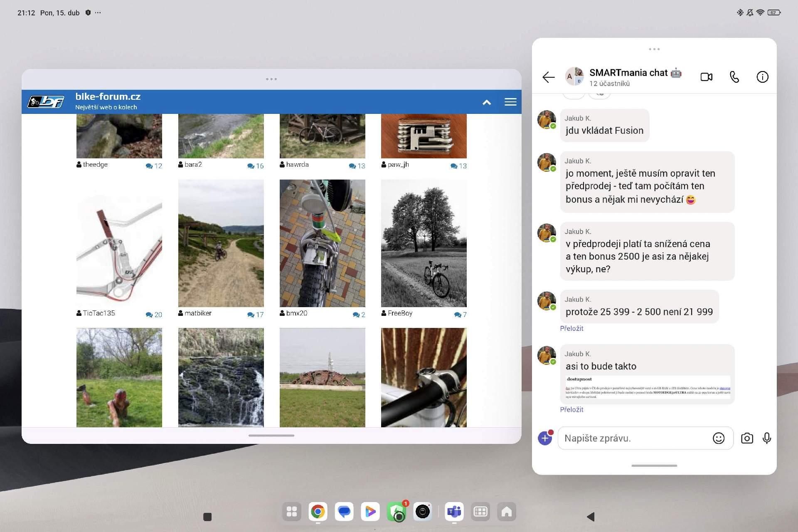Open the dostupnost screenshot attachment in chat
The image size is (798, 532).
(648, 387)
